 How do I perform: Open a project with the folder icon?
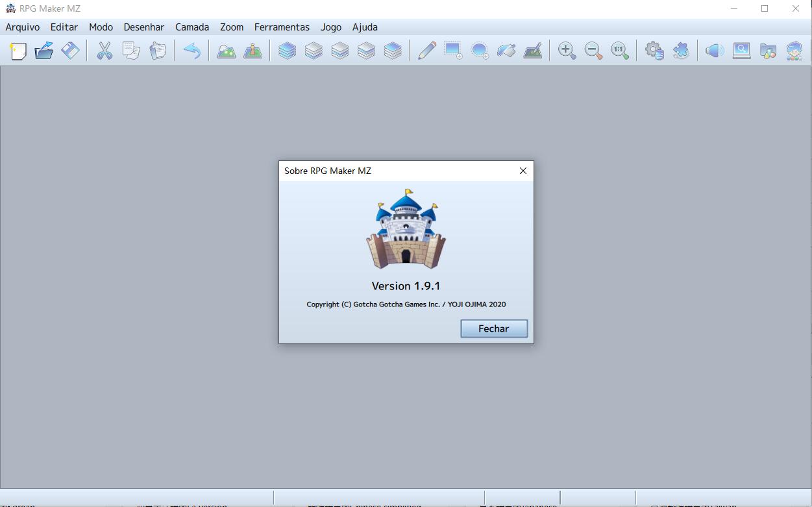[x=44, y=51]
